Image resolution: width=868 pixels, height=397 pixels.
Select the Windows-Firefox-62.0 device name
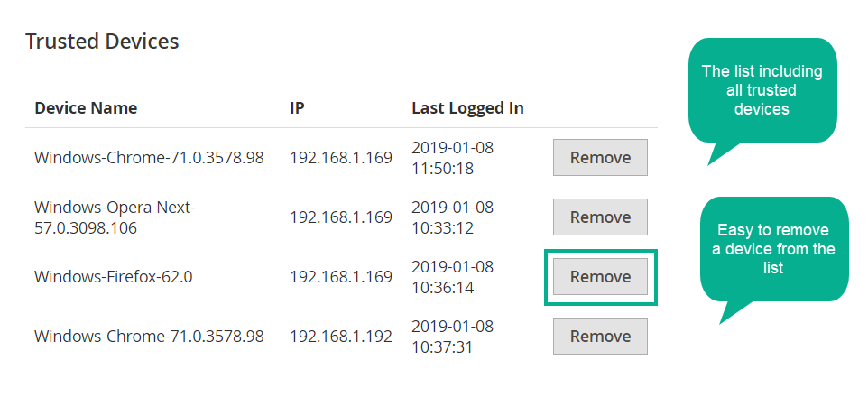tap(114, 276)
